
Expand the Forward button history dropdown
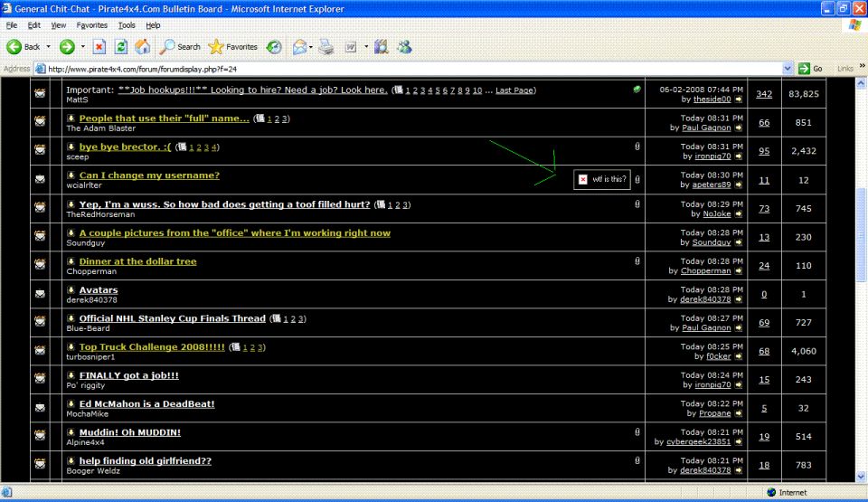click(x=83, y=47)
